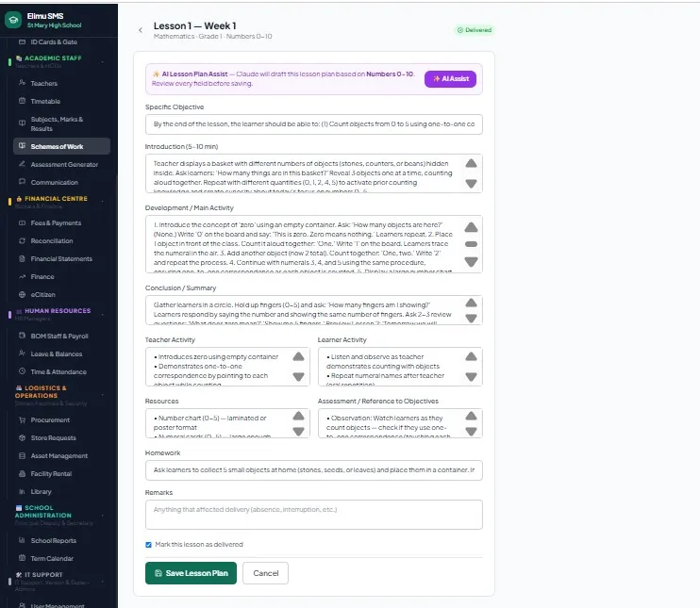Click the Homework input field
Screen dimensions: 700x608
[x=314, y=470]
